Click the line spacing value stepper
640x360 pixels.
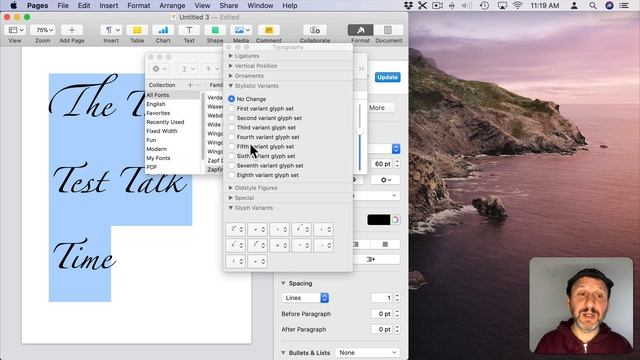point(397,298)
